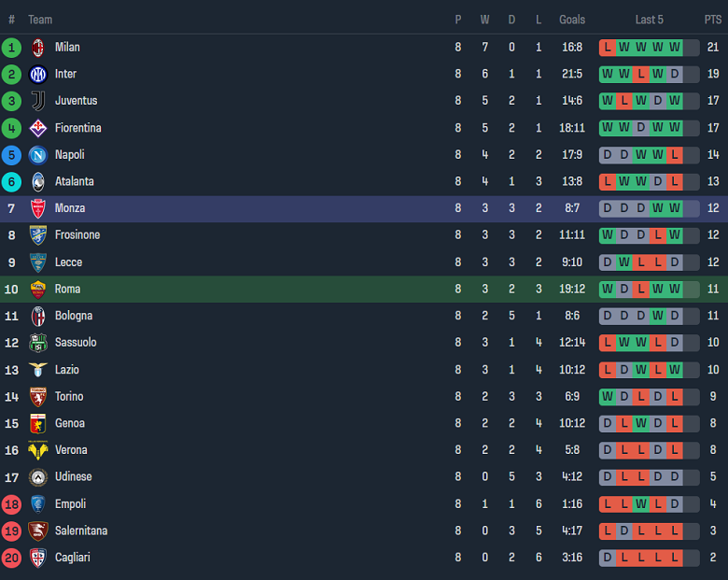Screen dimensions: 728x580
Task: Click the Juventus club crest icon
Action: click(x=38, y=101)
